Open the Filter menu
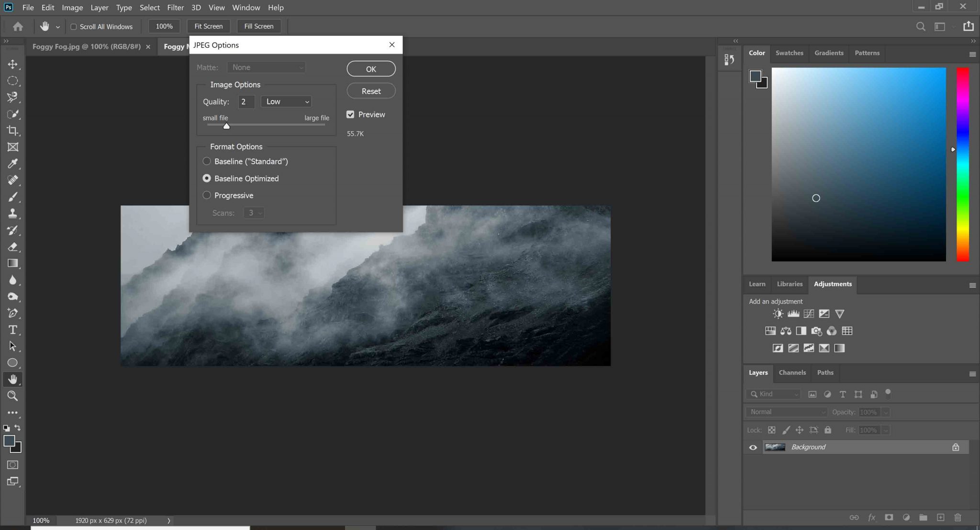The image size is (980, 530). coord(176,7)
